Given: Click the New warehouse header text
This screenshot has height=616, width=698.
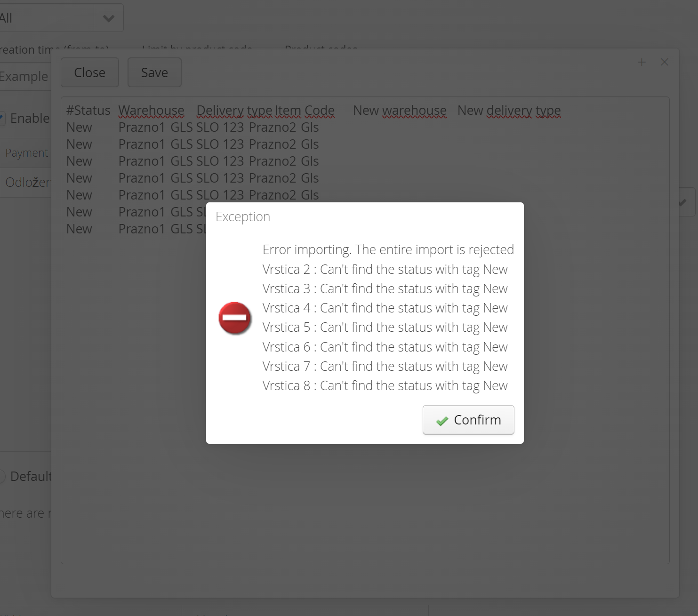Looking at the screenshot, I should [x=400, y=110].
